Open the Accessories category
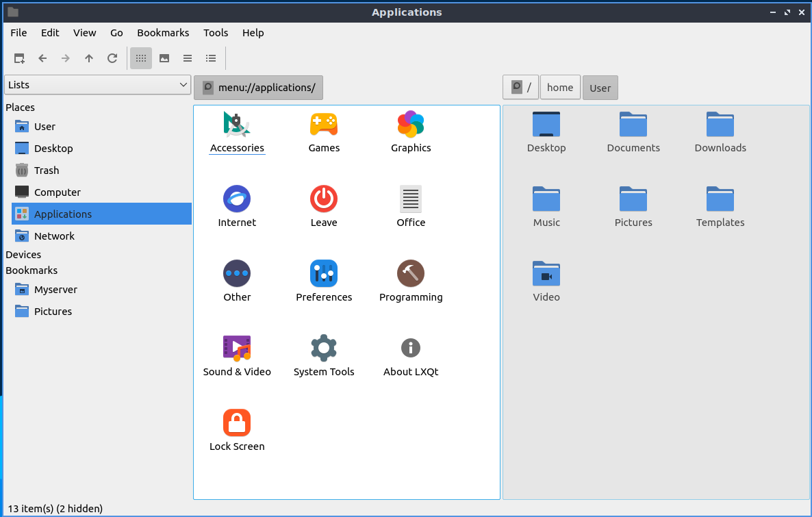 237,125
